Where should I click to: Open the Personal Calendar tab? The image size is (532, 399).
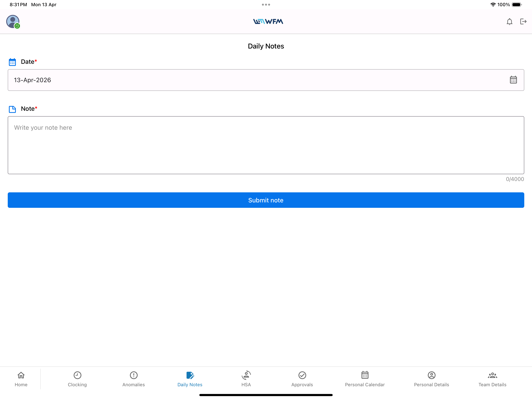click(x=365, y=379)
